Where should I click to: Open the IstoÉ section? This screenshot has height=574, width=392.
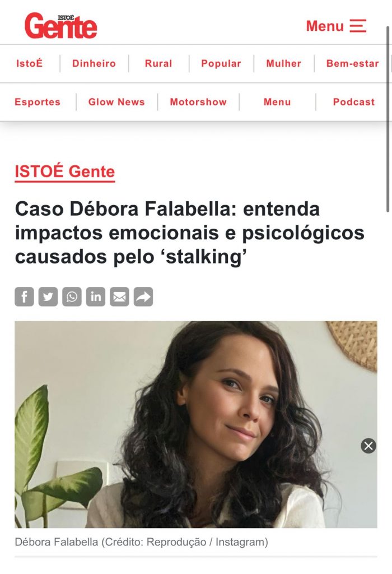29,63
